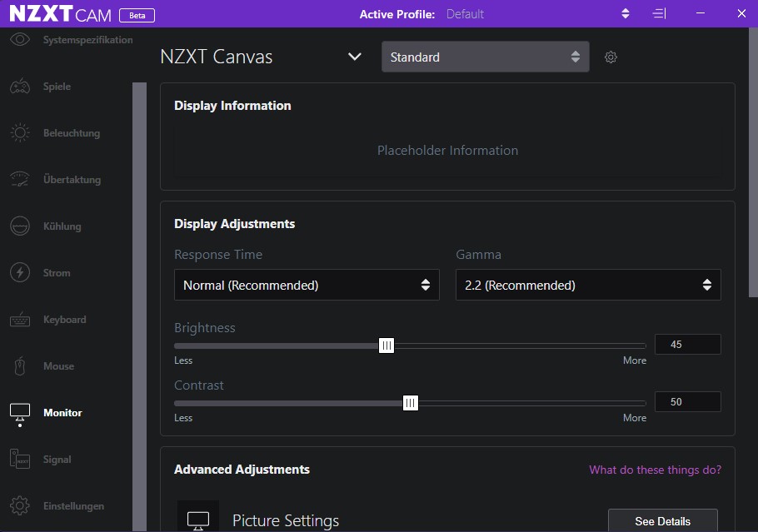This screenshot has height=532, width=758.
Task: Click the monitor preset settings gear icon
Action: click(x=611, y=57)
